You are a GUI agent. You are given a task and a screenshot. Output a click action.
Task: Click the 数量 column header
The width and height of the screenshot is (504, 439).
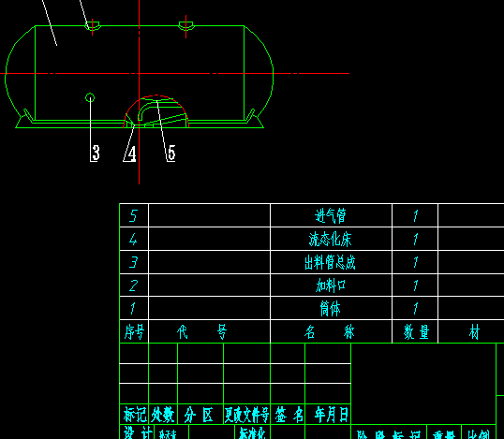(x=416, y=331)
